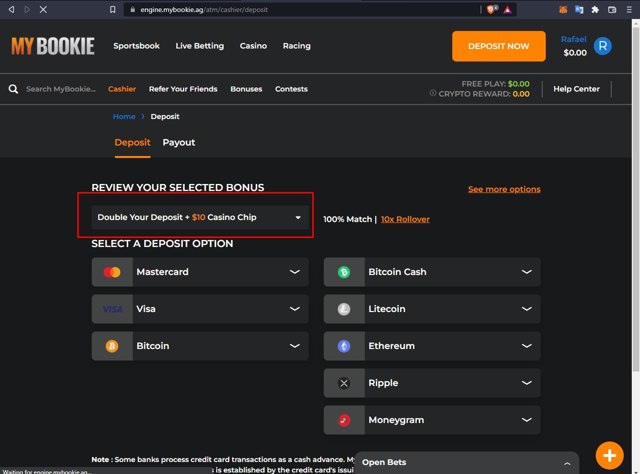This screenshot has height=474, width=640.
Task: Click the Moneygram icon
Action: point(344,420)
